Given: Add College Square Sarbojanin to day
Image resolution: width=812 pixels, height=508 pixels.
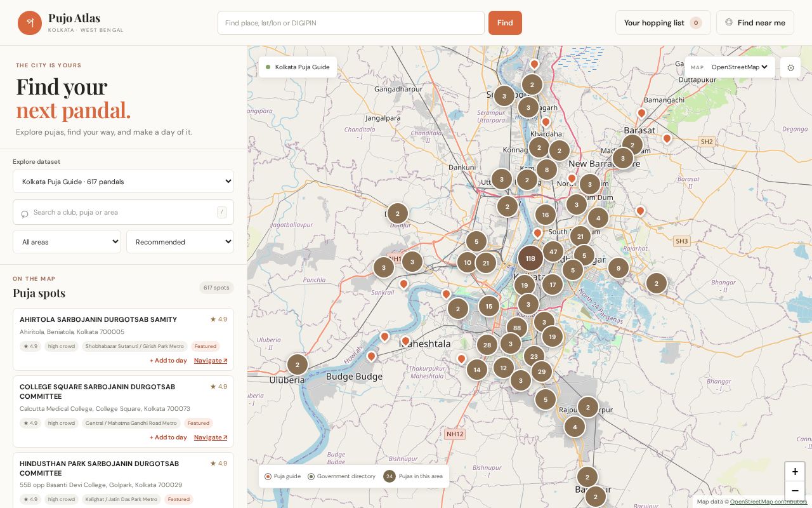Looking at the screenshot, I should point(168,438).
